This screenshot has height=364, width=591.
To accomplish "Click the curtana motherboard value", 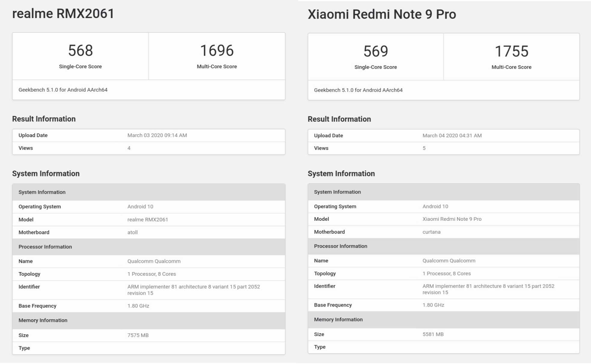I will (431, 232).
